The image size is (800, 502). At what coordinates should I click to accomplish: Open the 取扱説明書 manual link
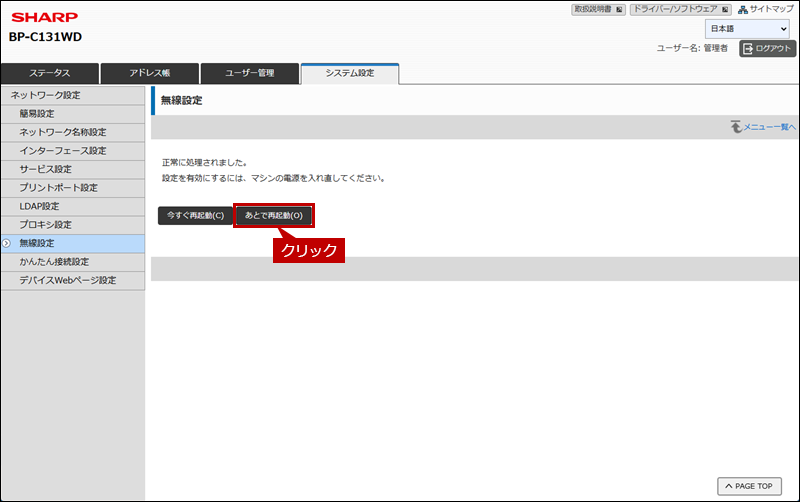point(598,9)
